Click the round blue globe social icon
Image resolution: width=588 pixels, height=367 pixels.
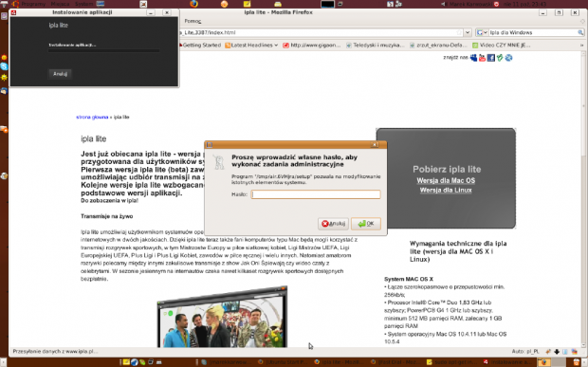tap(508, 58)
